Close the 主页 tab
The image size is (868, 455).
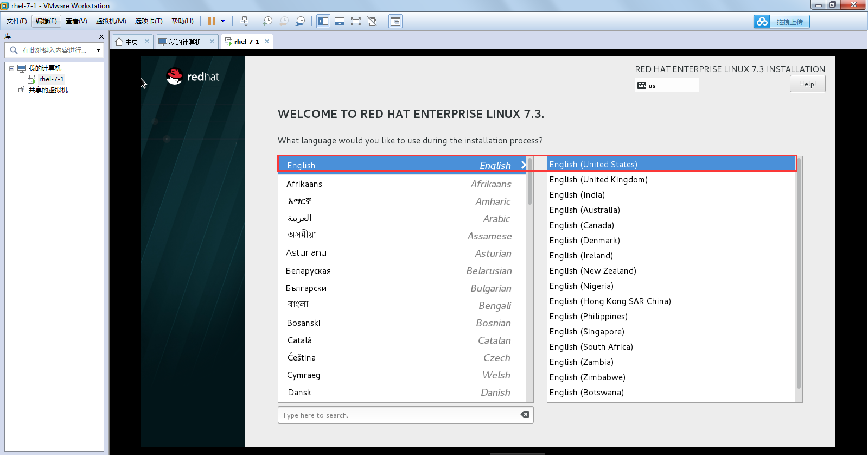147,41
